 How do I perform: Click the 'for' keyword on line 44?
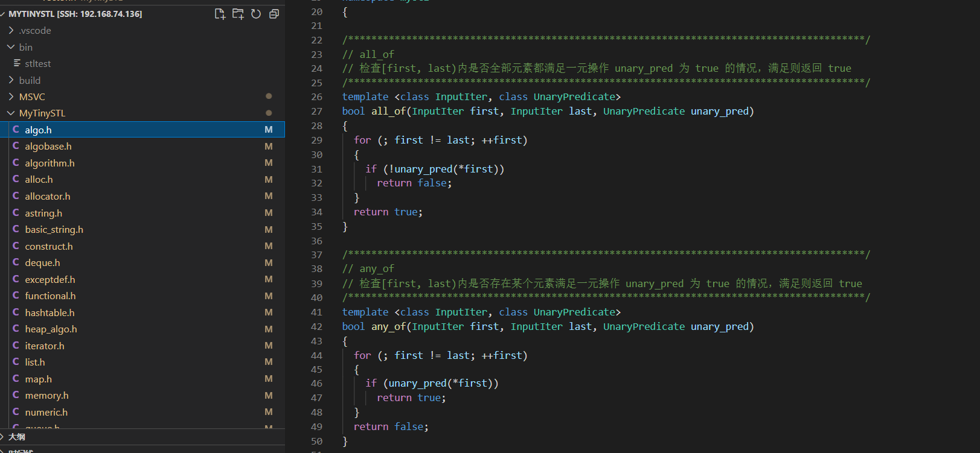tap(362, 355)
